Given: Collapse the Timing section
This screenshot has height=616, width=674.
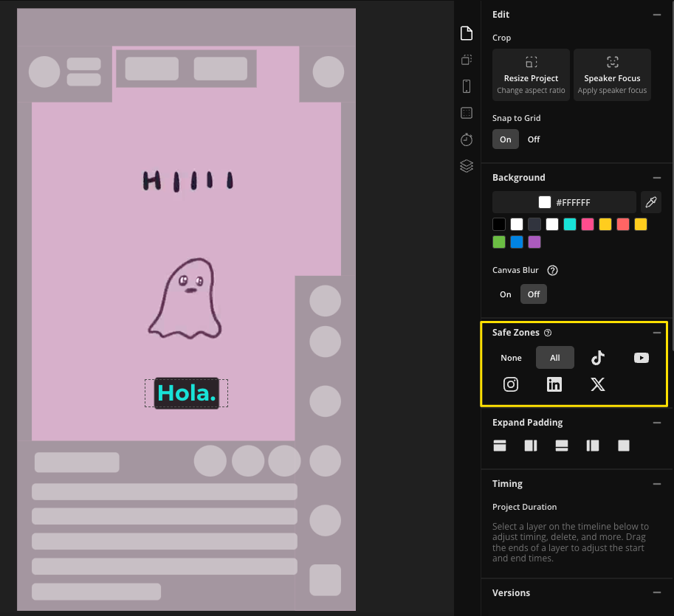Looking at the screenshot, I should (x=656, y=484).
